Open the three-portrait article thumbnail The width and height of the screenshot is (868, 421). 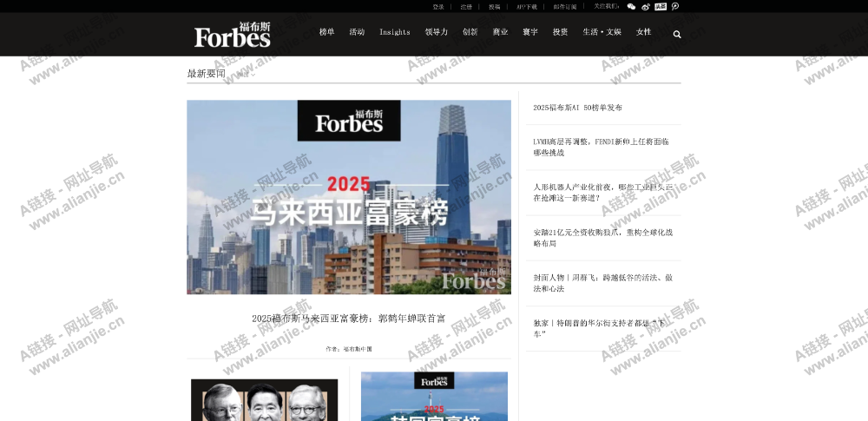[264, 400]
